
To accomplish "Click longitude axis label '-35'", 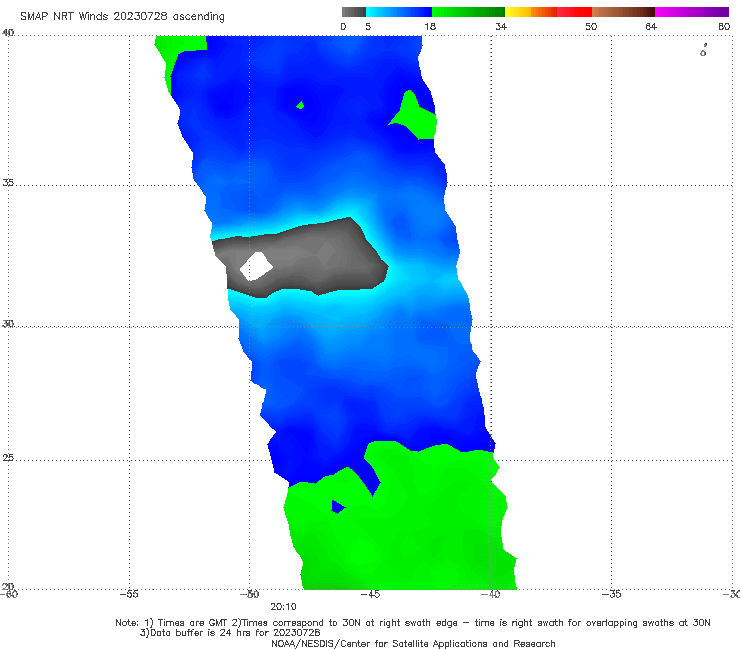I will click(x=611, y=594).
